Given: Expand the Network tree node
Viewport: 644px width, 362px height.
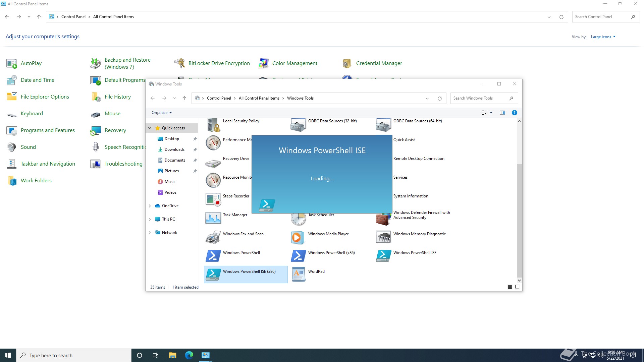Looking at the screenshot, I should pyautogui.click(x=150, y=233).
